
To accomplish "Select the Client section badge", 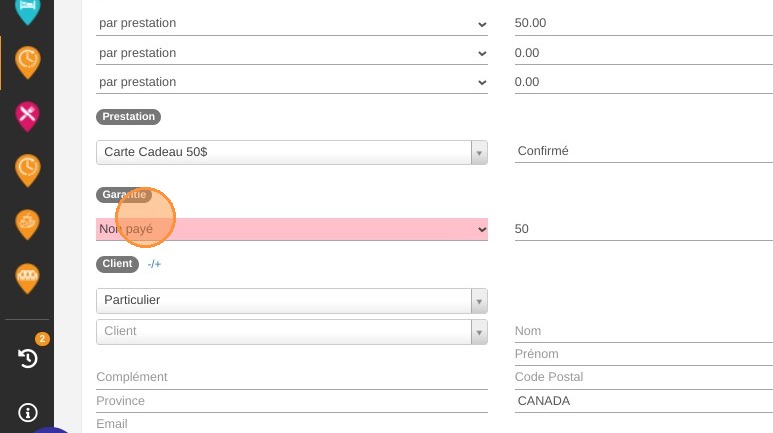I will (x=117, y=264).
